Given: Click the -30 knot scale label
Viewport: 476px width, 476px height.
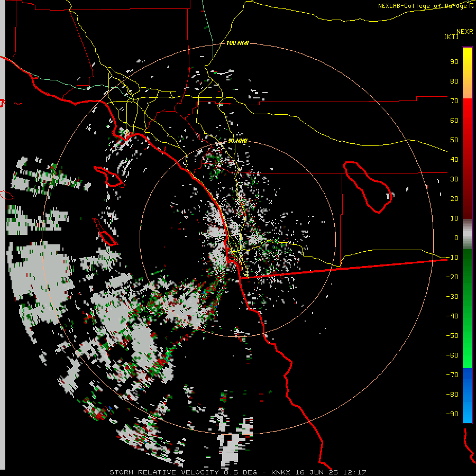Looking at the screenshot, I should point(452,297).
